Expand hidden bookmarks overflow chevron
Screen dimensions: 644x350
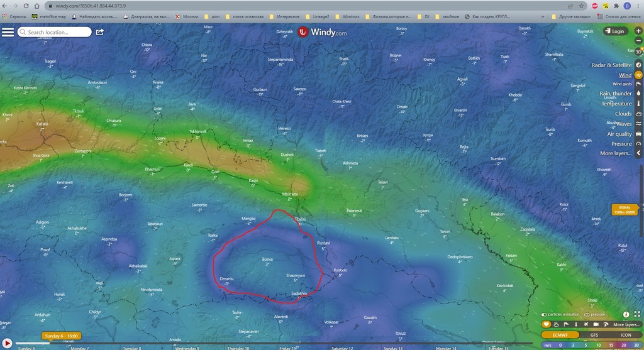click(543, 17)
